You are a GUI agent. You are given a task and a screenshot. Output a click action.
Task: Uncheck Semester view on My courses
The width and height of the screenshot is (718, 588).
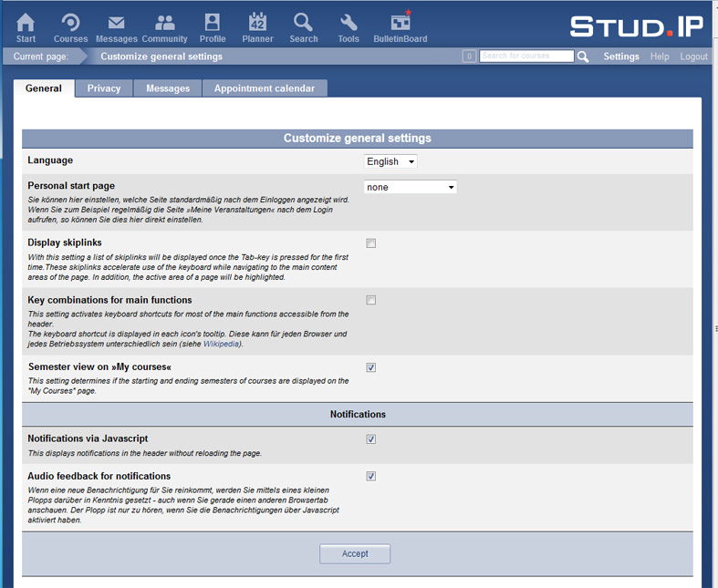(x=371, y=367)
